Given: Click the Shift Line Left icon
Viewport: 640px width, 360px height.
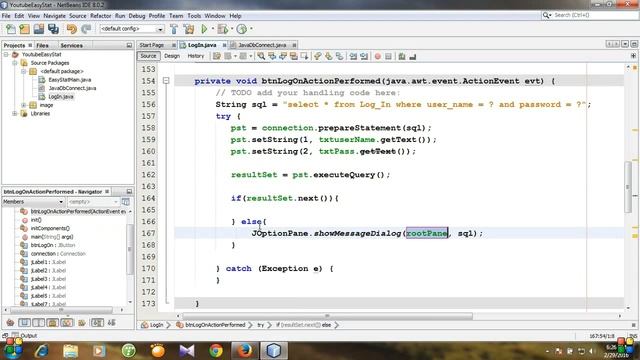Looking at the screenshot, I should pyautogui.click(x=353, y=56).
